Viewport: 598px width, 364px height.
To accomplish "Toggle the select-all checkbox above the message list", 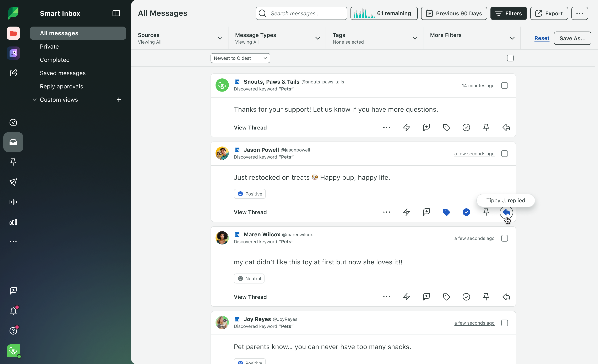I will 510,58.
